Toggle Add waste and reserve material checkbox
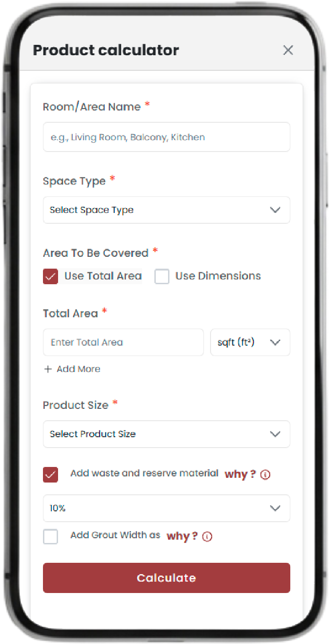 pyautogui.click(x=51, y=475)
